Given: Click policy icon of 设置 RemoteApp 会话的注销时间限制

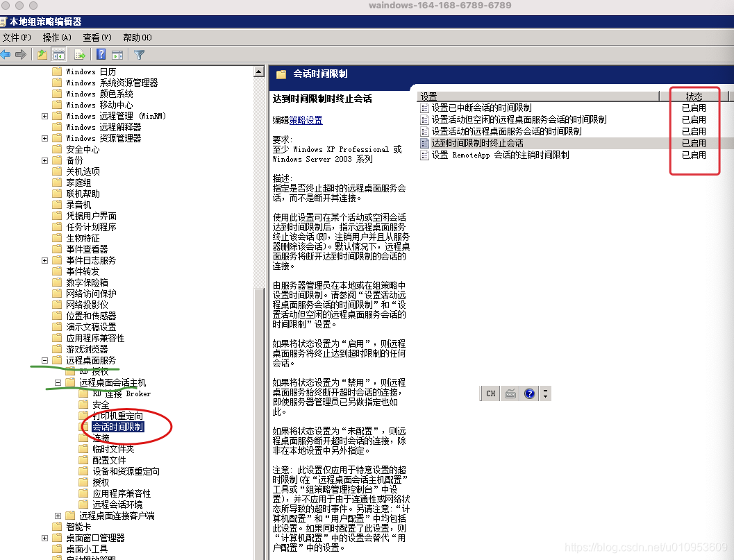Looking at the screenshot, I should click(424, 155).
